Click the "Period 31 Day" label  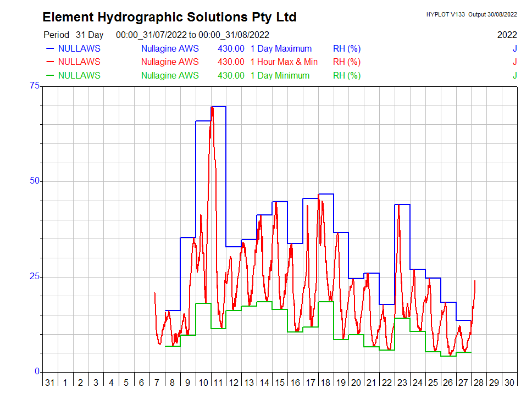pyautogui.click(x=73, y=35)
